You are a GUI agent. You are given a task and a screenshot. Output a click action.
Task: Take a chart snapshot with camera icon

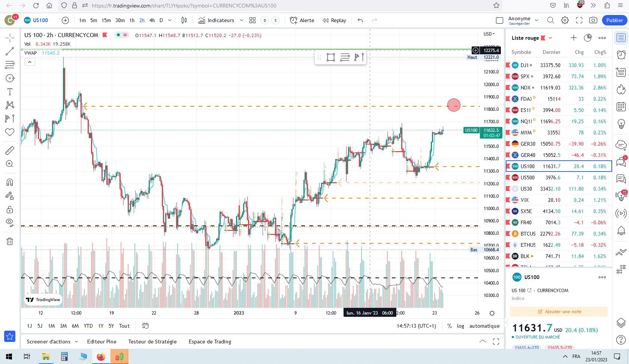point(593,20)
